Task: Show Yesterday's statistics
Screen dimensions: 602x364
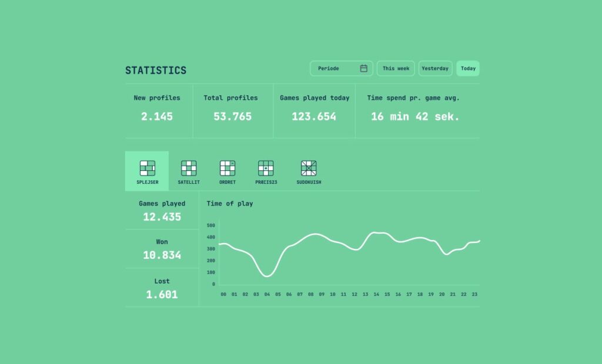Action: click(435, 69)
